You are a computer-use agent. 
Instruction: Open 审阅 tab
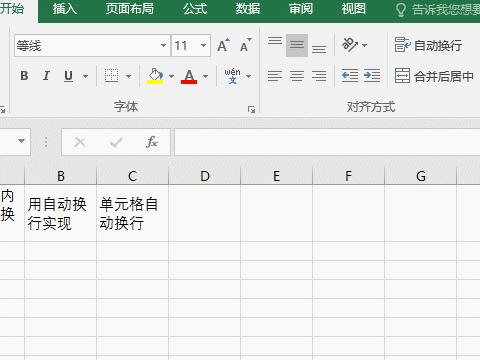301,9
